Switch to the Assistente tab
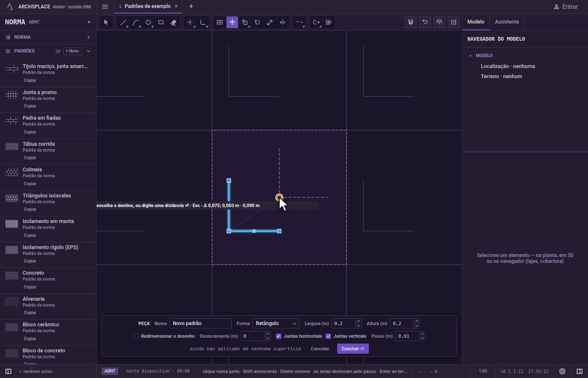Screen dimensions: 588x378 pyautogui.click(x=507, y=22)
